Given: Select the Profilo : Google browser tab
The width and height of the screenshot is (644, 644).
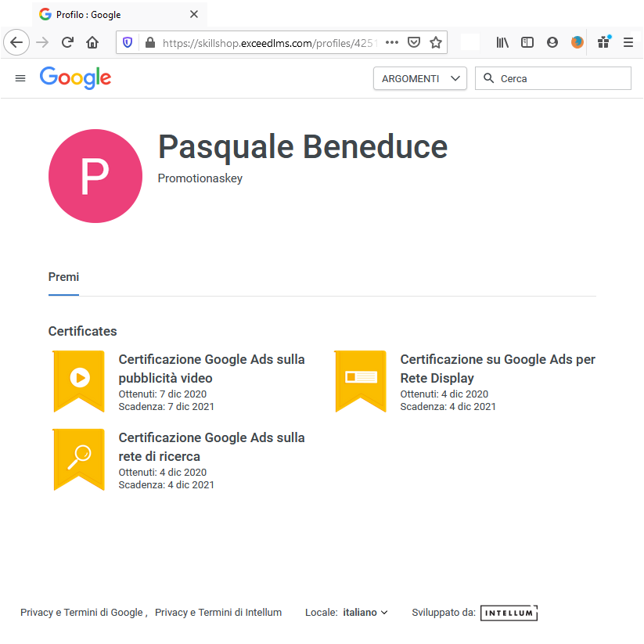Looking at the screenshot, I should tap(120, 14).
